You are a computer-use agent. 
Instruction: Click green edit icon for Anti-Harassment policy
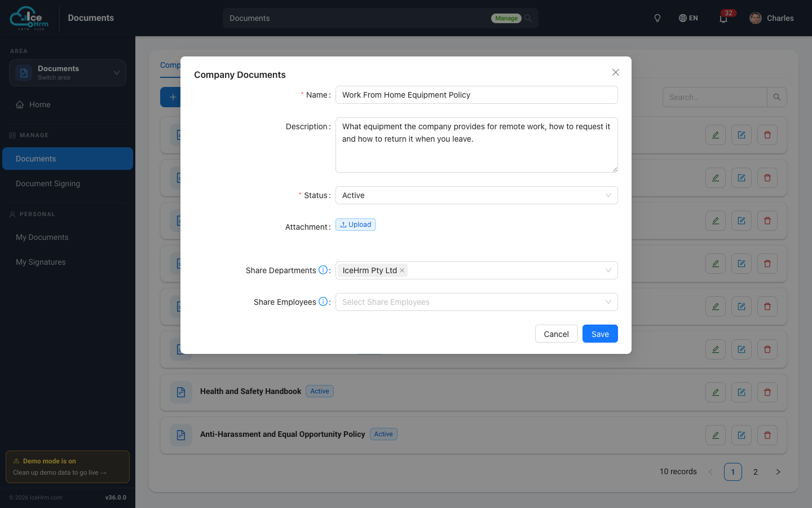716,435
